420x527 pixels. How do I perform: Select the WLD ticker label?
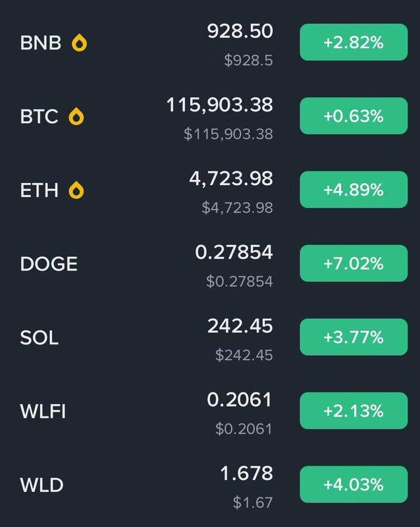[x=41, y=485]
